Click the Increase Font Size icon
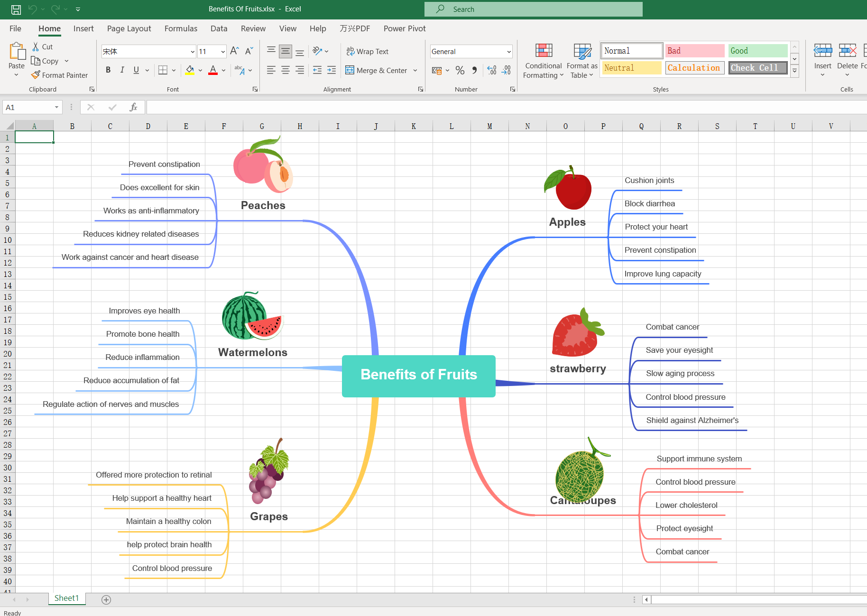The image size is (867, 616). click(234, 51)
